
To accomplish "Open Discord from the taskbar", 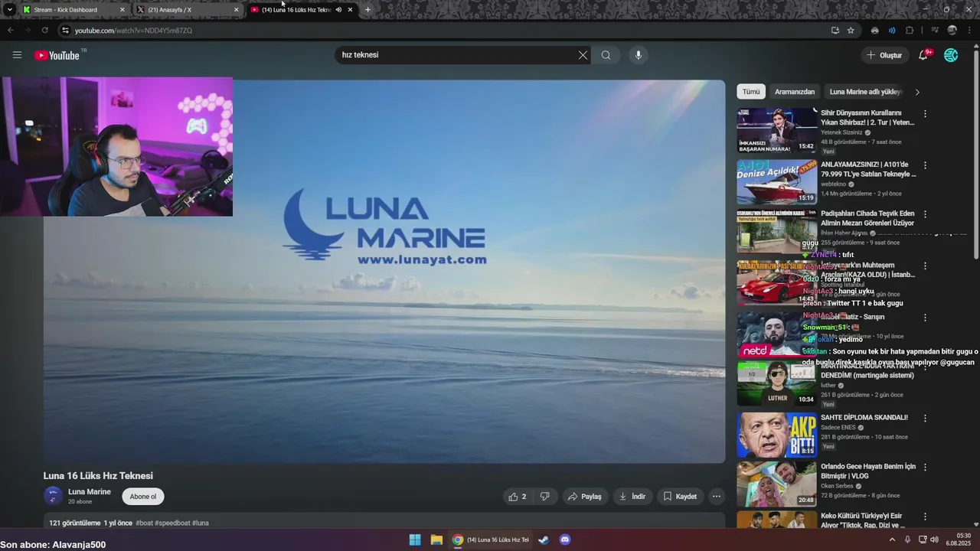I will pyautogui.click(x=565, y=540).
